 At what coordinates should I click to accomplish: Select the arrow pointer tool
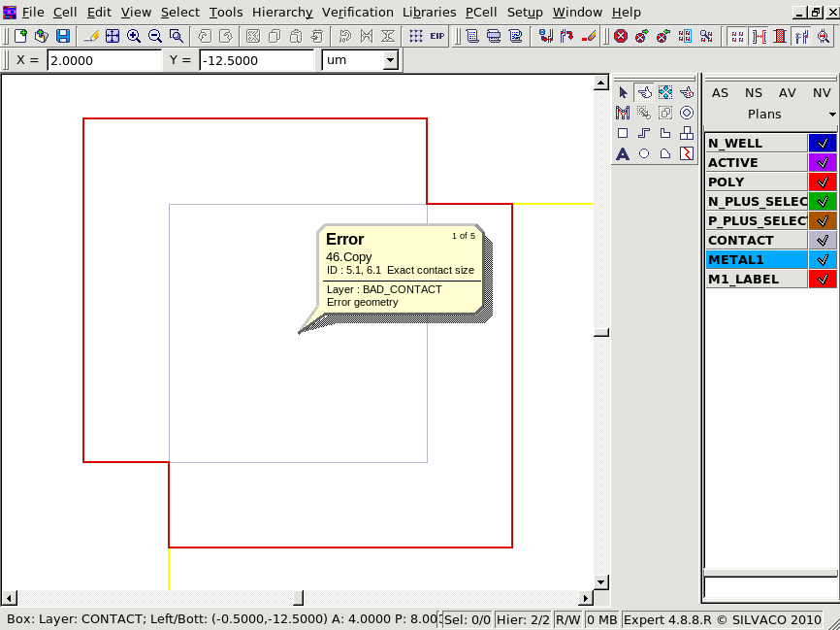[623, 92]
